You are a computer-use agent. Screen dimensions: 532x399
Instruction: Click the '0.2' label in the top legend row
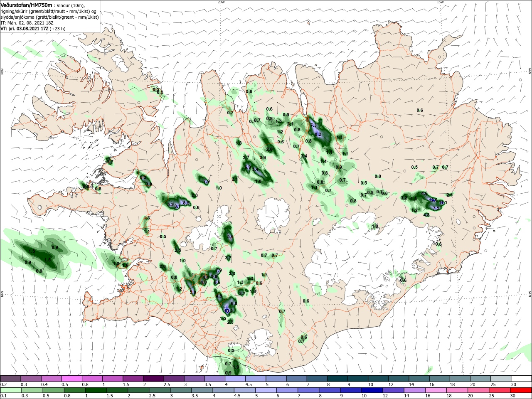pyautogui.click(x=3, y=384)
